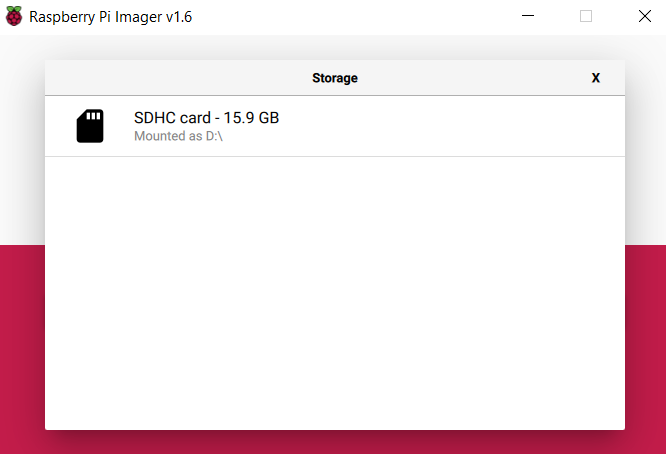This screenshot has width=666, height=454.
Task: Click the red background right of dialog
Action: coord(645,340)
